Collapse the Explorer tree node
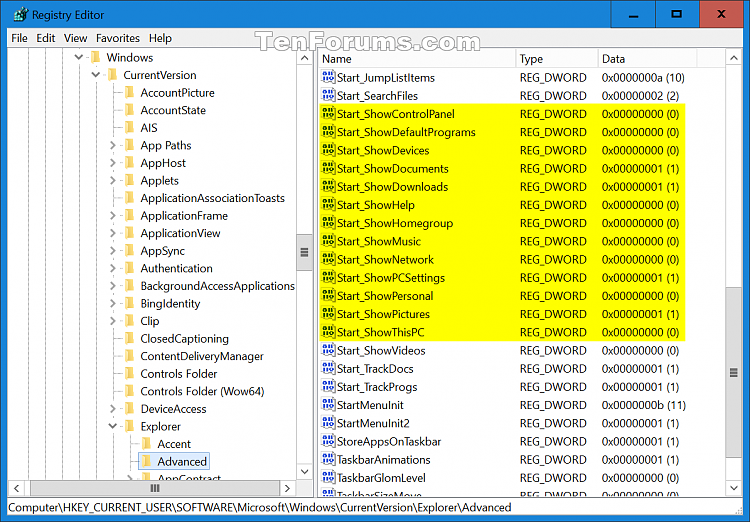The height and width of the screenshot is (522, 750). 113,426
